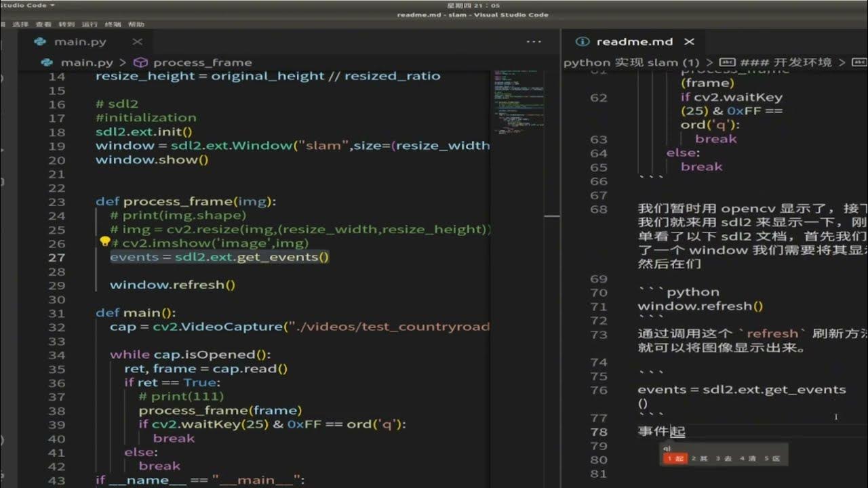The image size is (868, 488).
Task: Open 'python 实现 slam (1)' breadcrumb
Action: 631,62
